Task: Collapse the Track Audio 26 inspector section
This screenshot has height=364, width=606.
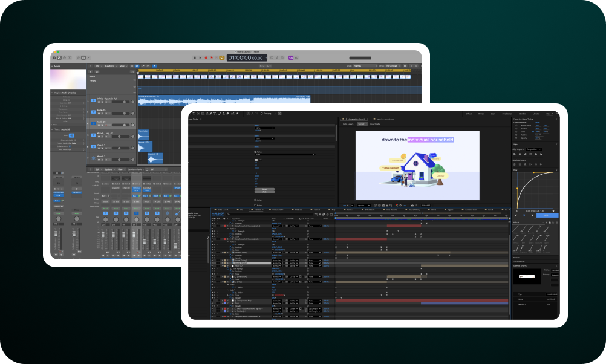Action: pyautogui.click(x=52, y=129)
